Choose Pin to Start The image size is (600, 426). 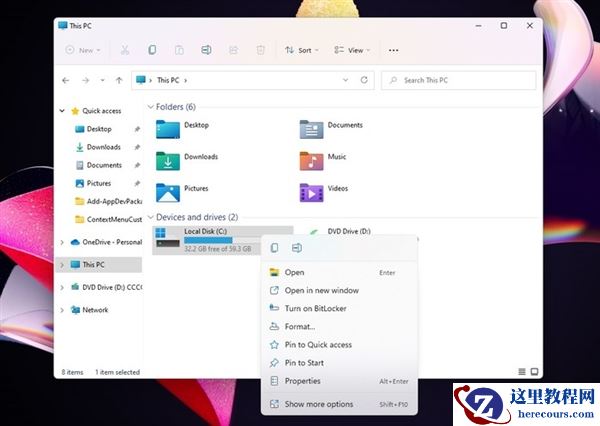pyautogui.click(x=339, y=363)
